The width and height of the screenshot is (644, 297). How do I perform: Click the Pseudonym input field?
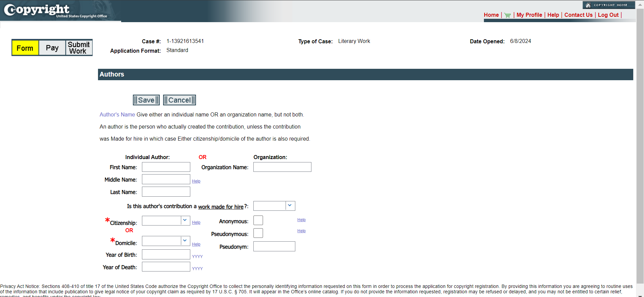click(x=274, y=246)
